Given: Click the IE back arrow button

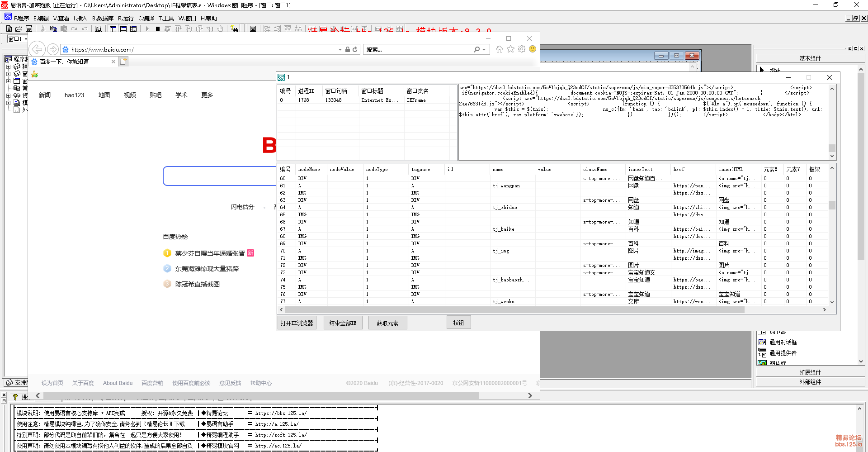Looking at the screenshot, I should tap(38, 49).
